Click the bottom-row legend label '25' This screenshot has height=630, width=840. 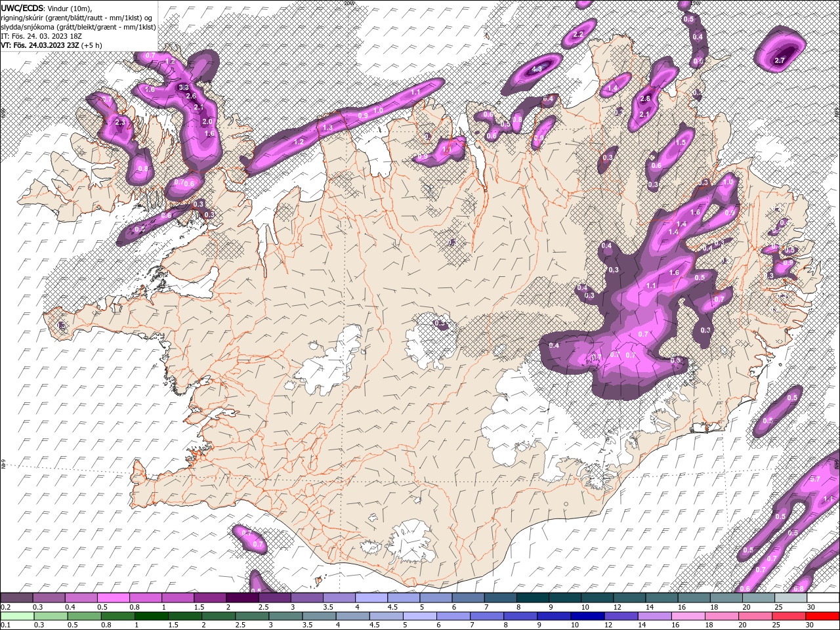click(x=776, y=625)
